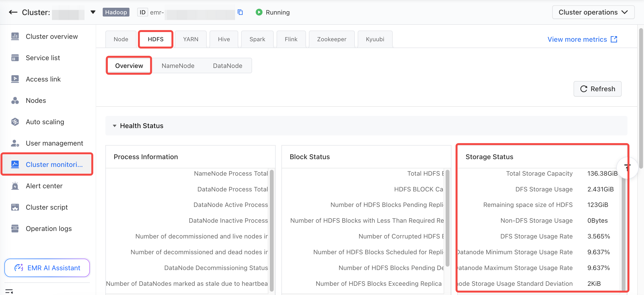This screenshot has width=644, height=295.
Task: Switch to the Zookeeper tab
Action: (x=331, y=39)
